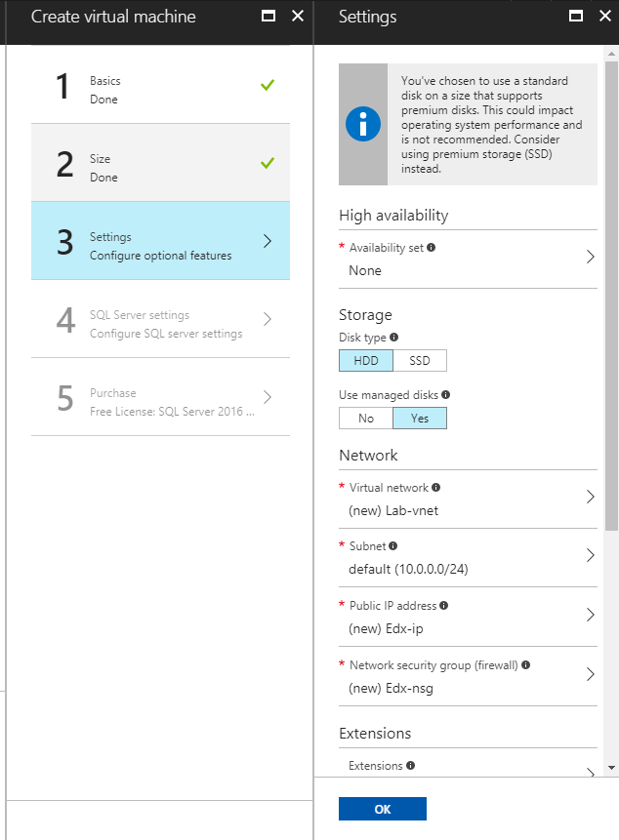Click the (new) Edx-ip value
The width and height of the screenshot is (619, 840).
coord(386,628)
